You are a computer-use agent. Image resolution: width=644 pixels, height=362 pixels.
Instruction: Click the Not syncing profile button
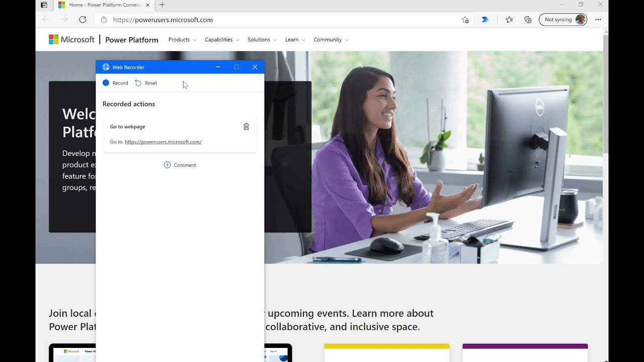[563, 20]
